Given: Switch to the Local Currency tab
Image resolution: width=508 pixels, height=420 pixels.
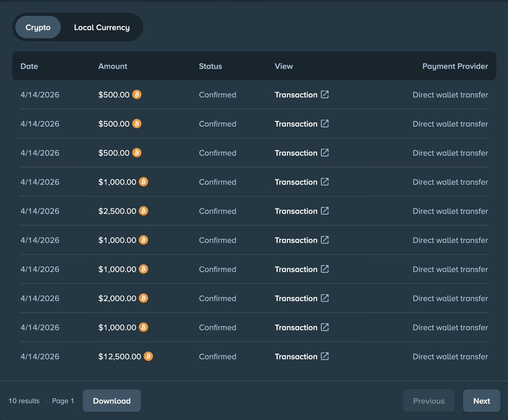Looking at the screenshot, I should click(102, 27).
